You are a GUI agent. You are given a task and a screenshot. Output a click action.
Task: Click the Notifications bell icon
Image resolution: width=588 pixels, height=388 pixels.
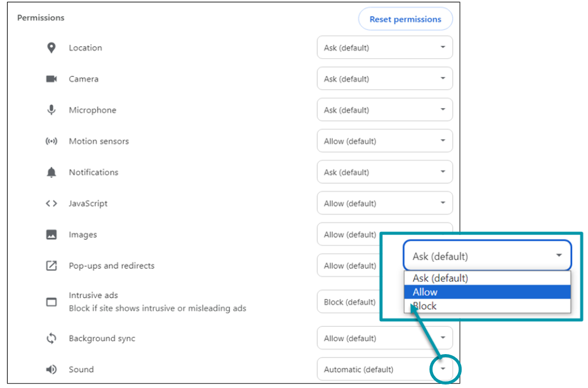click(51, 172)
